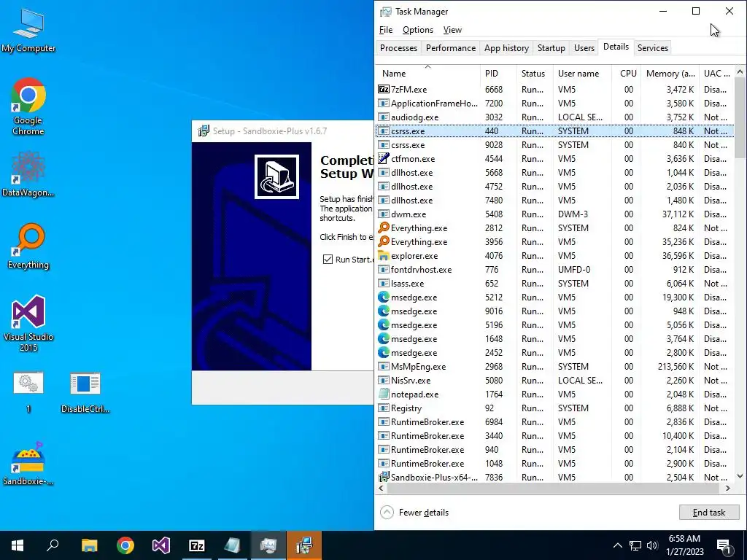Launch Chrome from the taskbar
Viewport: 747px width, 560px height.
(x=125, y=545)
